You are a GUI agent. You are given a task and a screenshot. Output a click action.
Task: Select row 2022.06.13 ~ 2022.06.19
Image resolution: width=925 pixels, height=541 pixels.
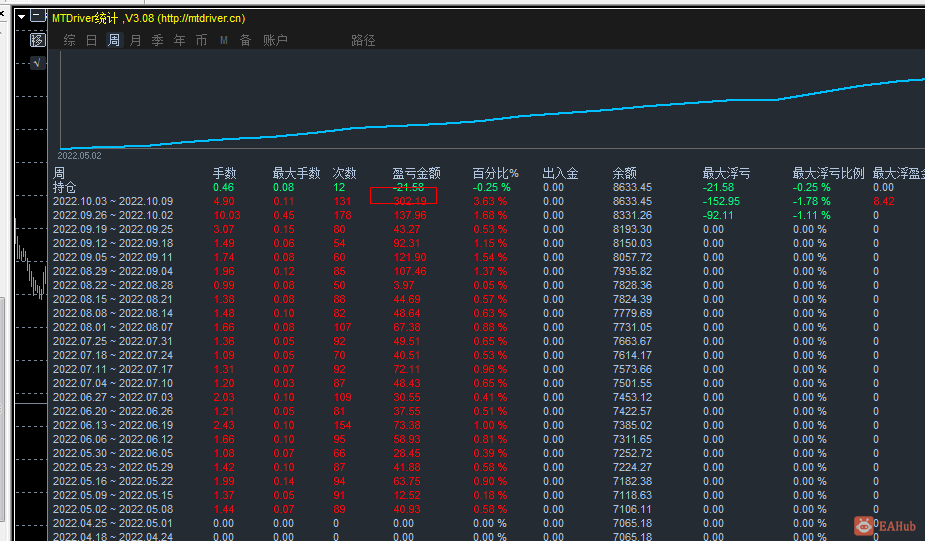tap(113, 425)
